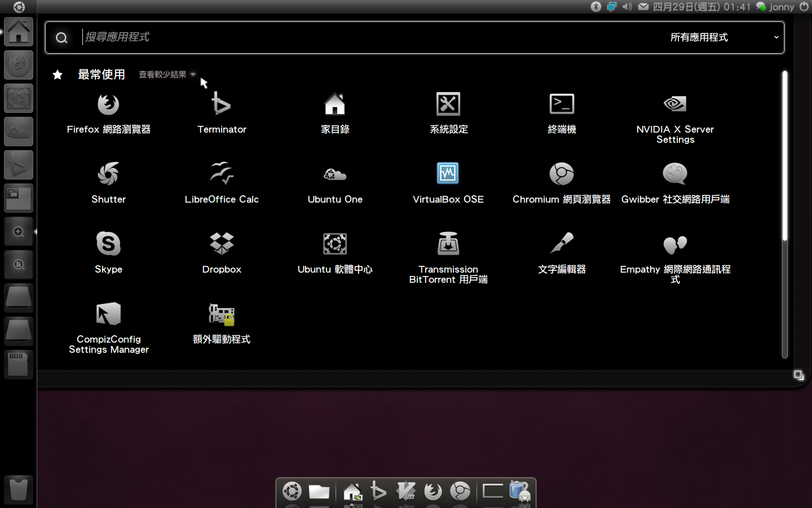Click the Firefox icon in the left launcher
The image size is (812, 508).
[x=19, y=65]
